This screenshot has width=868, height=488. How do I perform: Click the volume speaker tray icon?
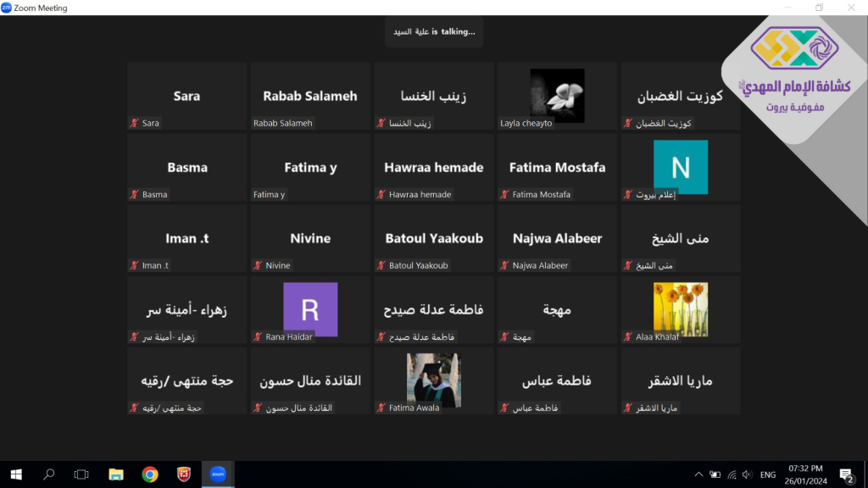click(748, 474)
